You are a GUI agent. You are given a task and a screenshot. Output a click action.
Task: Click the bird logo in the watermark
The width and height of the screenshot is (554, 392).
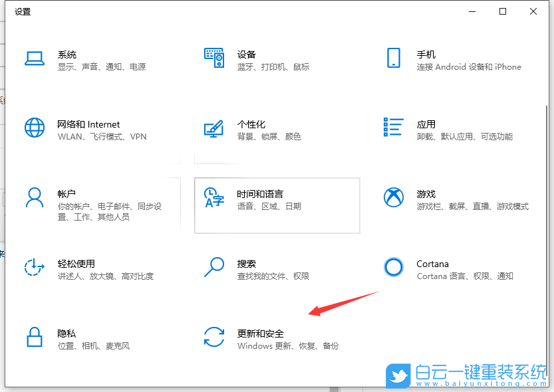point(397,375)
